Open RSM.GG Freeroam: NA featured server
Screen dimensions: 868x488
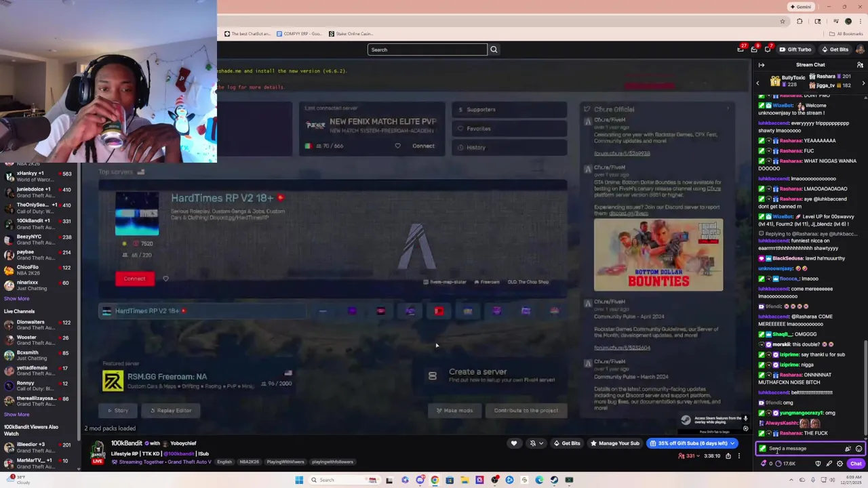(197, 380)
